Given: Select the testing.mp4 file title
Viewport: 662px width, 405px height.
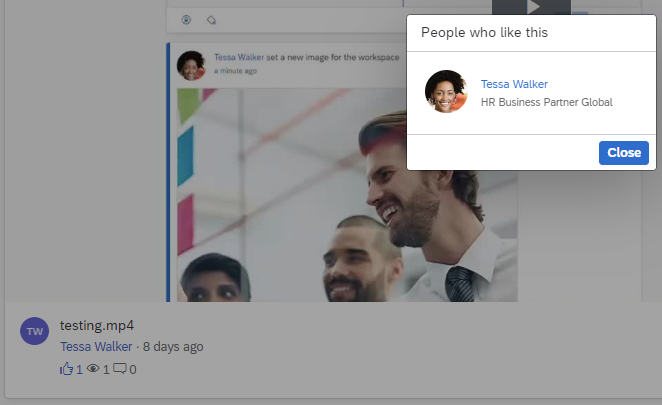Looking at the screenshot, I should (97, 326).
